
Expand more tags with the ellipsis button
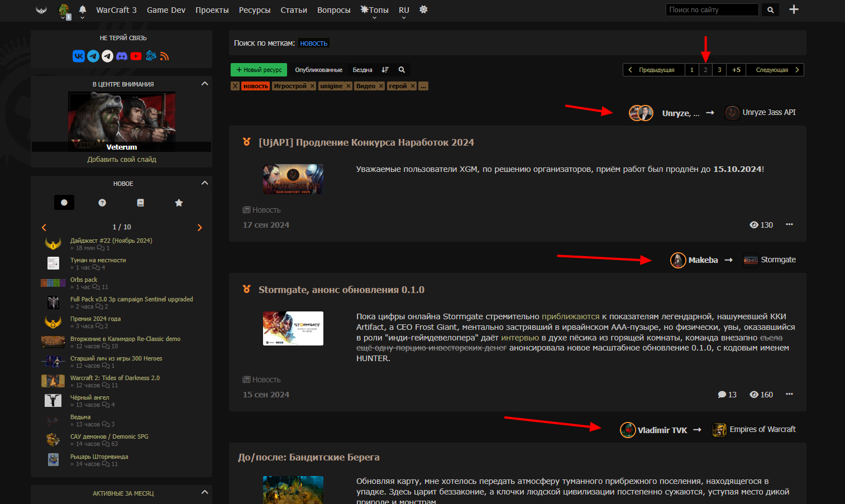[x=423, y=86]
